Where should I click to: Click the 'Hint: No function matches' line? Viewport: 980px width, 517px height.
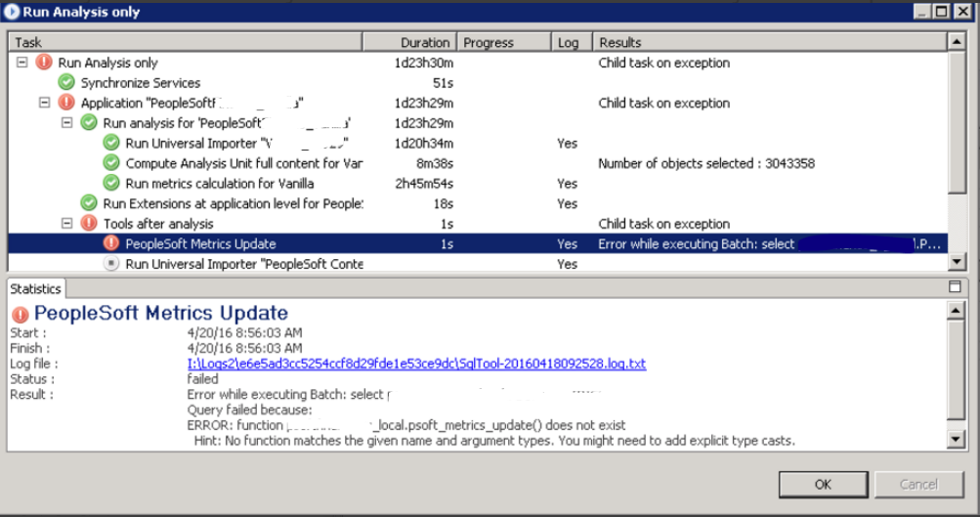[x=494, y=441]
